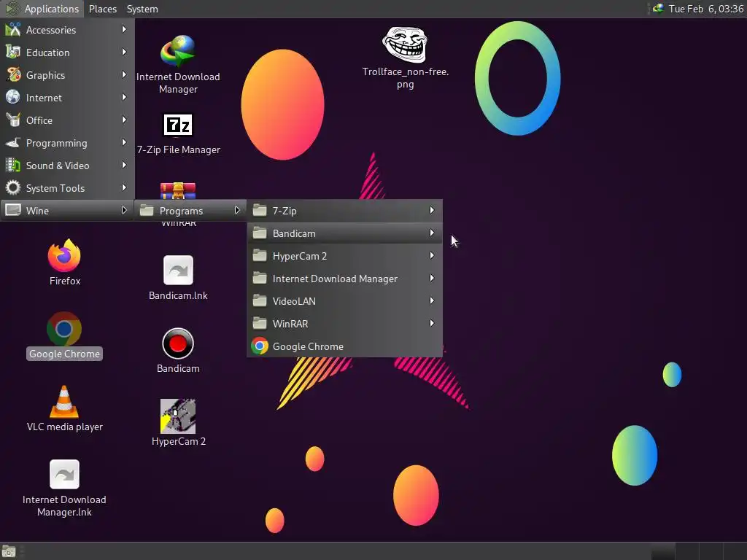
Task: Open Programs submenu under Wine
Action: coord(190,211)
